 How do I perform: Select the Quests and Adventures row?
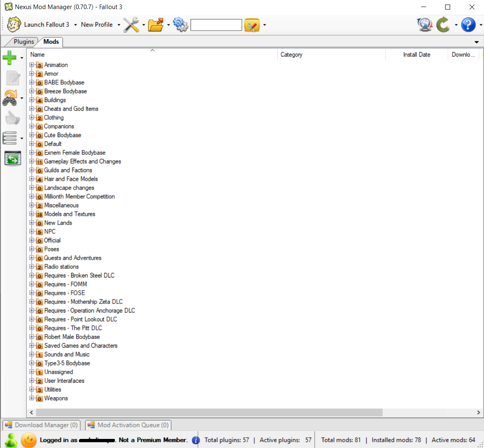coord(73,258)
